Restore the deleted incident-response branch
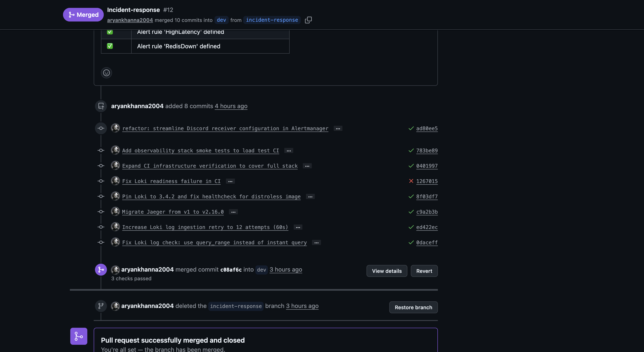 (x=413, y=307)
